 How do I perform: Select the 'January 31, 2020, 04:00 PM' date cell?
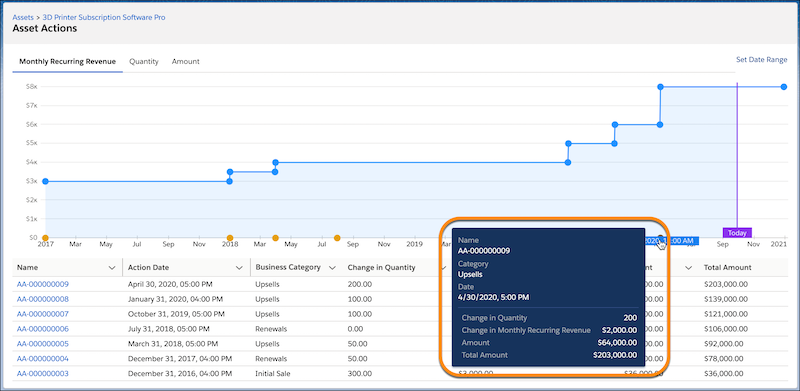tap(175, 299)
